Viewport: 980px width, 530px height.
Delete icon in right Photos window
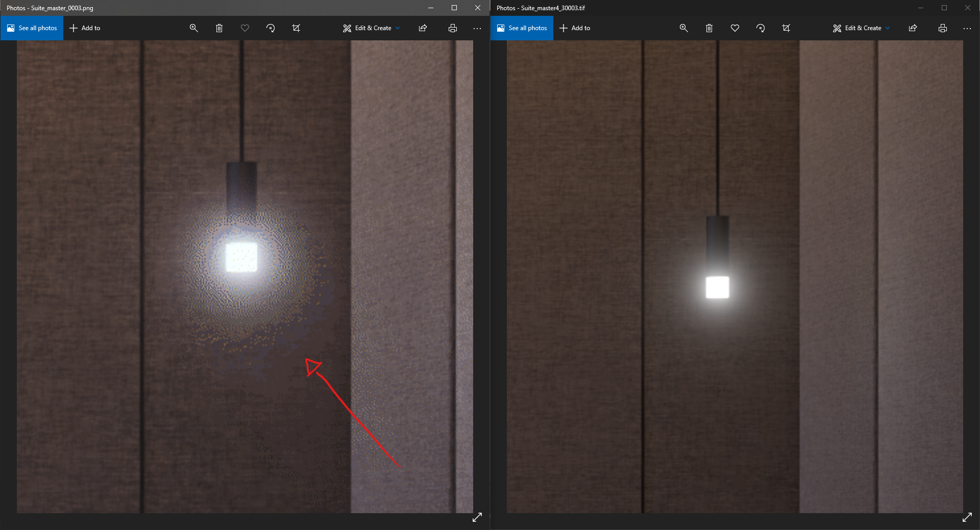pos(709,28)
